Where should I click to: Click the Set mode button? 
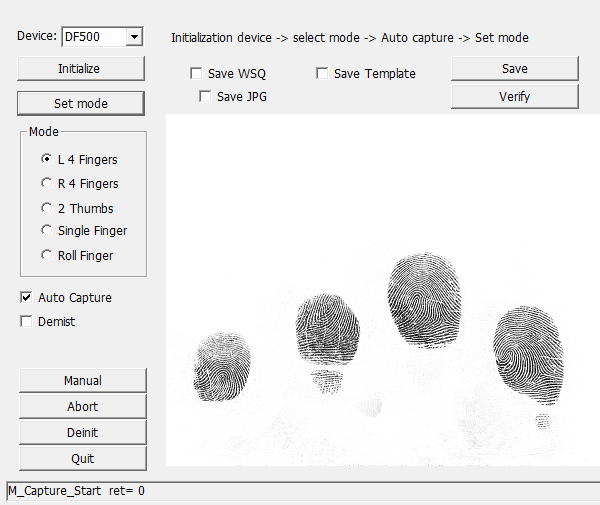click(x=81, y=103)
